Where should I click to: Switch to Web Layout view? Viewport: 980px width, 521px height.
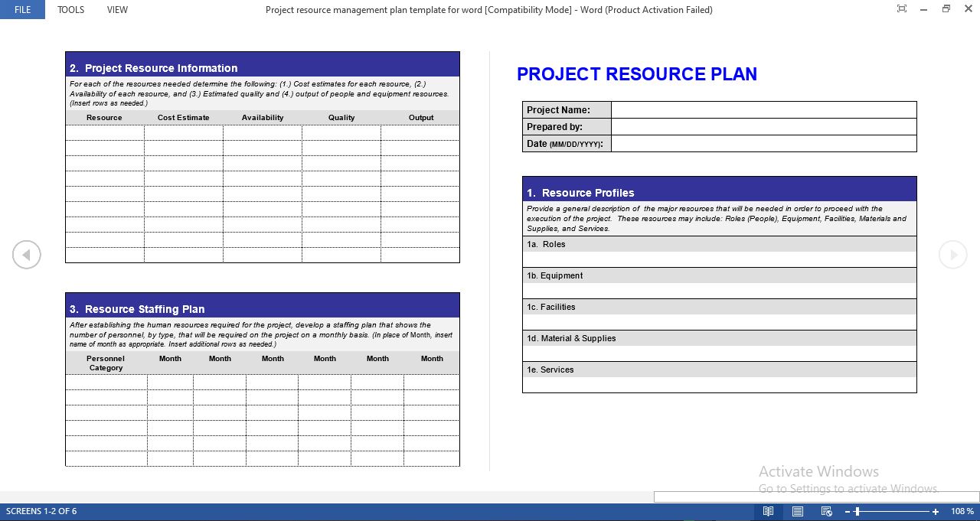pyautogui.click(x=826, y=511)
